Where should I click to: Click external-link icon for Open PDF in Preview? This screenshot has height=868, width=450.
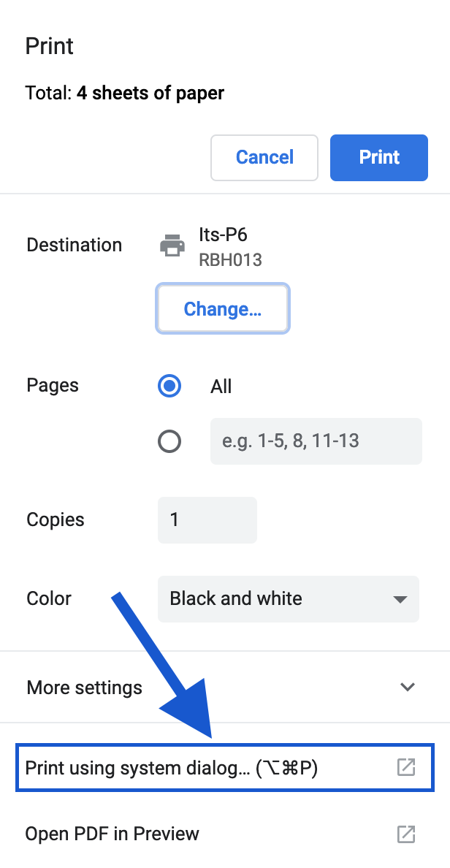tap(405, 834)
